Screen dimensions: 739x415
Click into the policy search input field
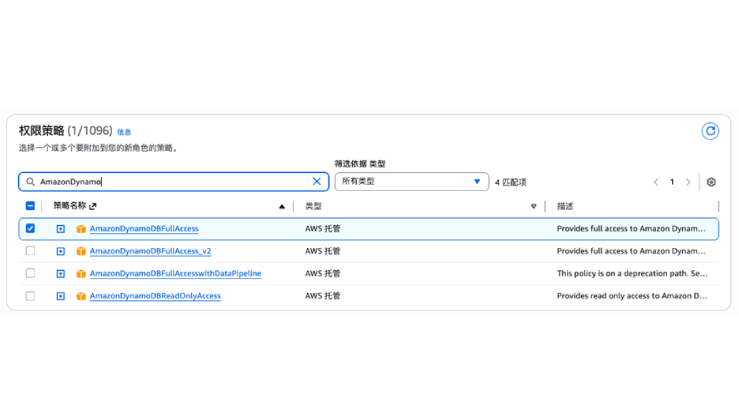[x=170, y=182]
